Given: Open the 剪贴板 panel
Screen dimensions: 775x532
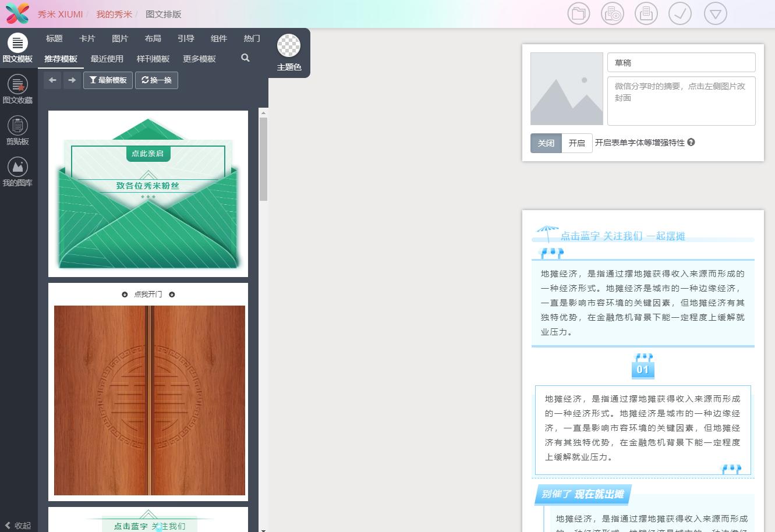Looking at the screenshot, I should [17, 133].
